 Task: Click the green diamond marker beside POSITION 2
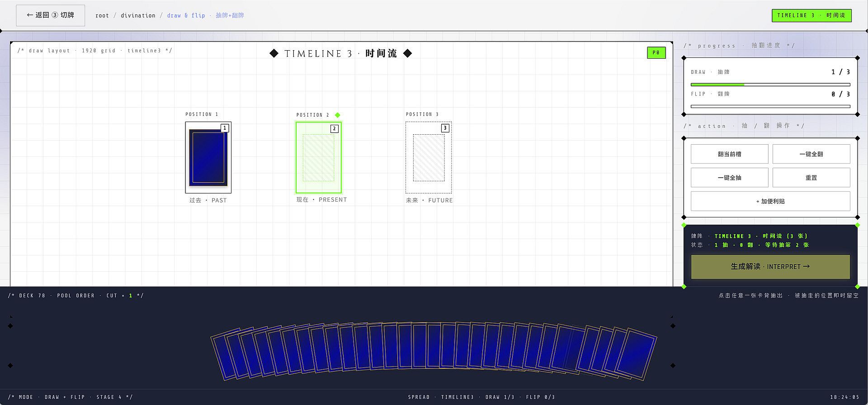pos(337,115)
